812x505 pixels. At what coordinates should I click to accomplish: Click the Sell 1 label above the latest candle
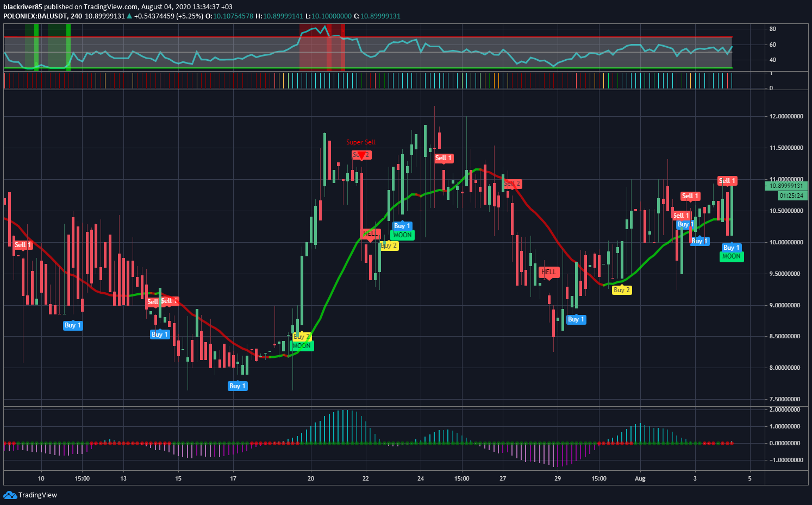(727, 181)
